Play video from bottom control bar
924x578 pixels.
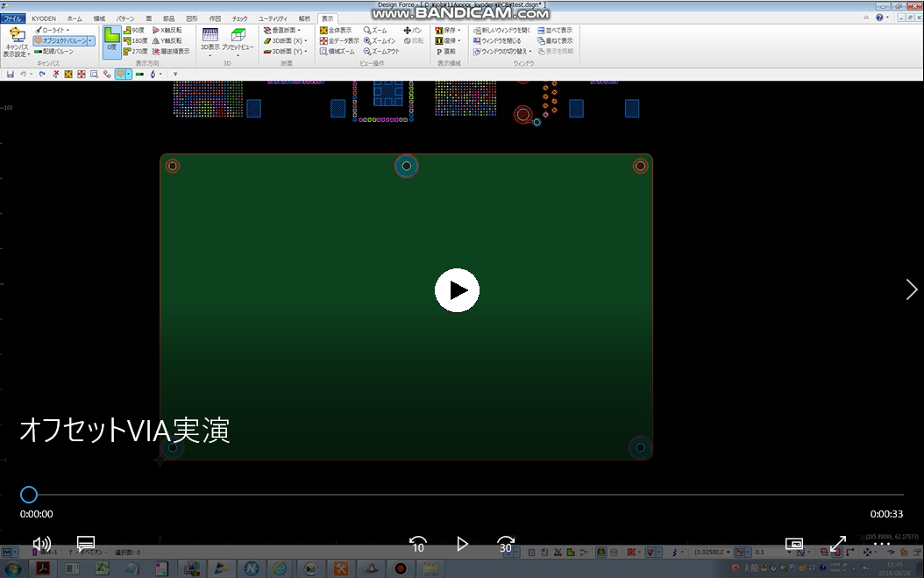click(x=462, y=544)
